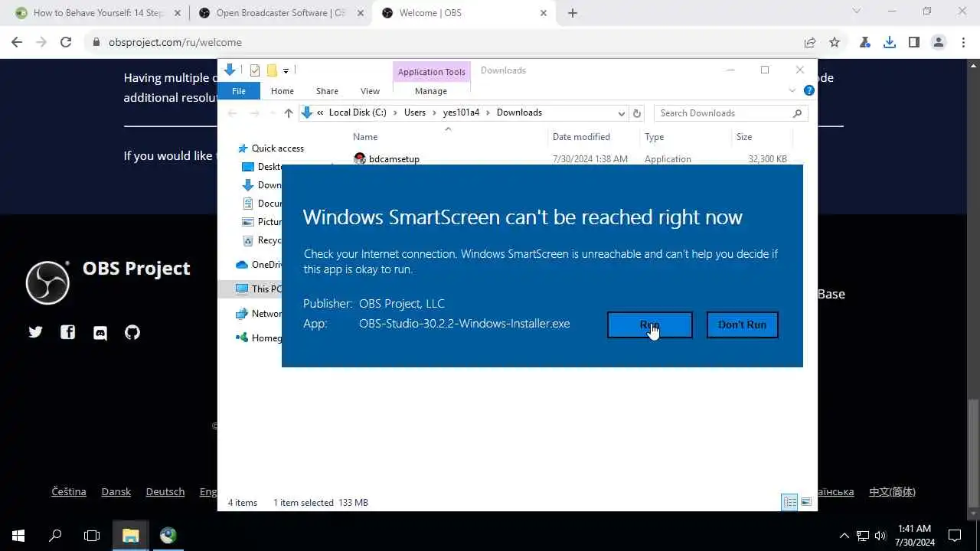Image resolution: width=980 pixels, height=551 pixels.
Task: Reload the Chrome page
Action: point(66,43)
